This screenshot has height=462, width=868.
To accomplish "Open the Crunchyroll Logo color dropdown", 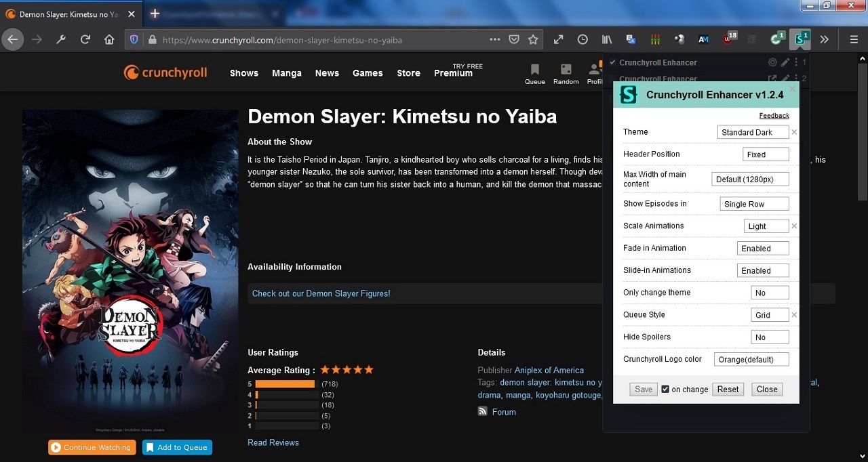I will (x=751, y=359).
